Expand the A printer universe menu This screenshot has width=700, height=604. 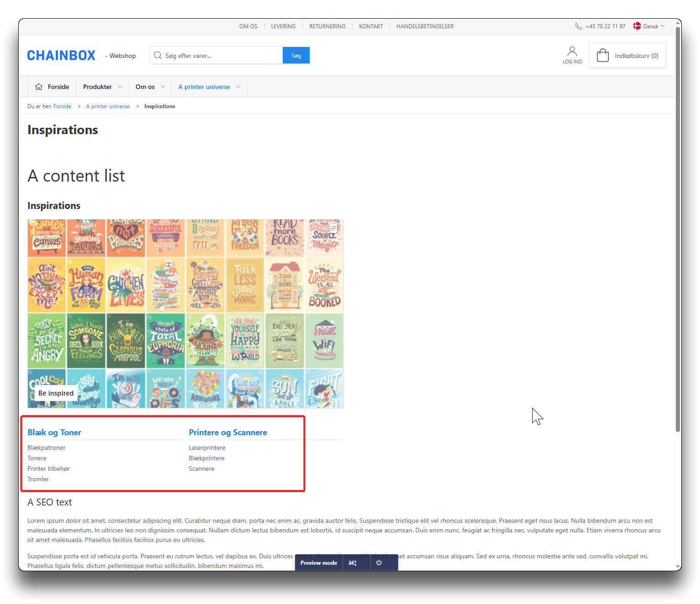[209, 87]
